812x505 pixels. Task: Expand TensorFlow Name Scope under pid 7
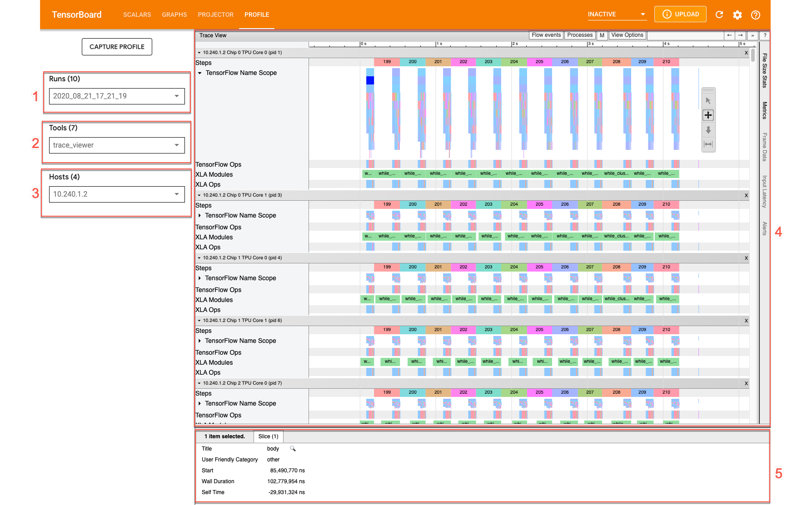click(199, 403)
